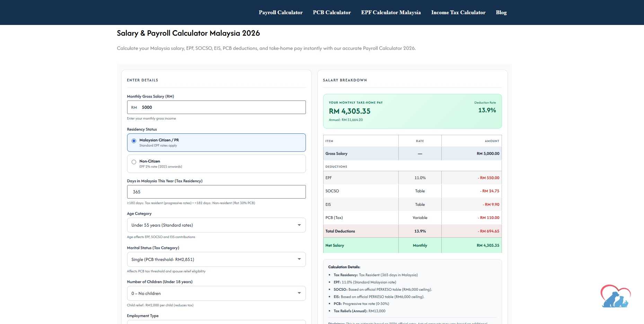
Task: Click Number of Children chevron arrow
Action: point(299,293)
